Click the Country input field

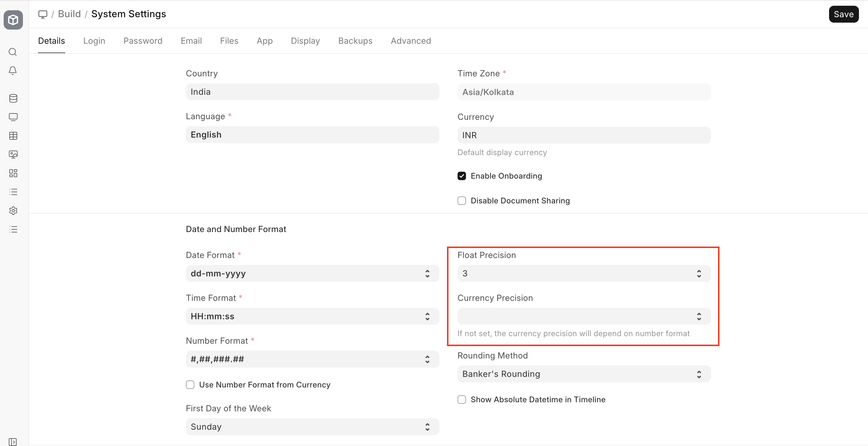[x=312, y=92]
